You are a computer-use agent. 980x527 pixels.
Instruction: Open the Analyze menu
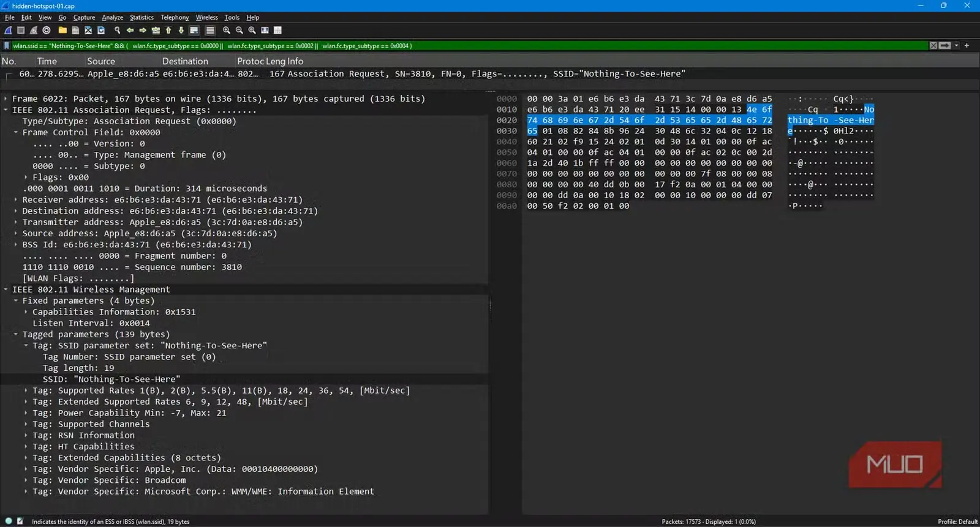(x=112, y=17)
